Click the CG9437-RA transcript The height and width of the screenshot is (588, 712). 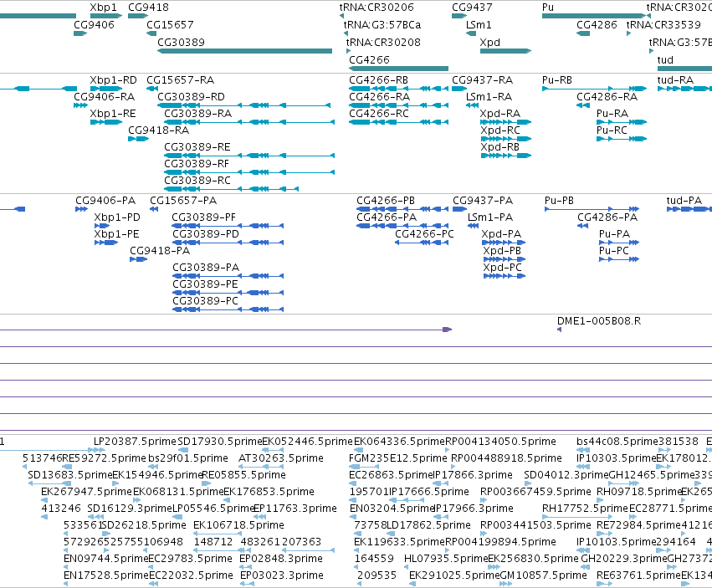click(x=459, y=89)
